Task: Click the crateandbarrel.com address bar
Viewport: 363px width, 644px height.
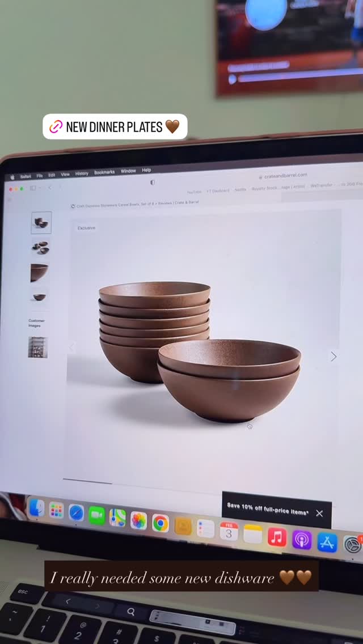Action: click(x=285, y=176)
